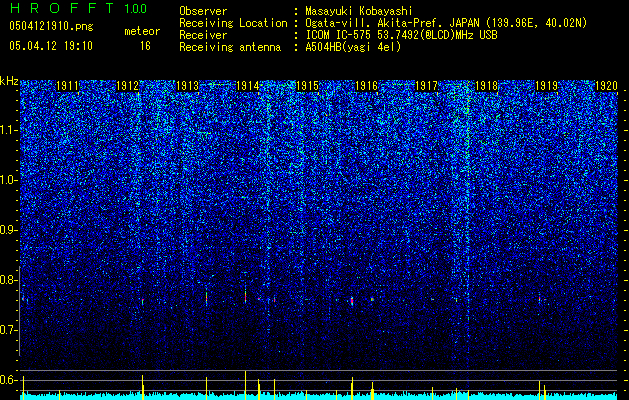Image resolution: width=629 pixels, height=400 pixels.
Task: Click the 1917 time marker
Action: [x=427, y=86]
